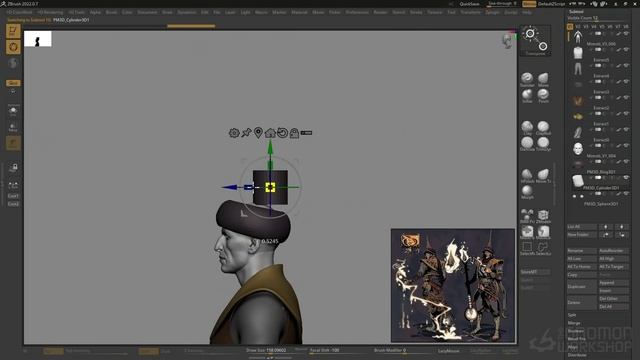
Task: Click the select-up arrow beside List All
Action: [x=606, y=227]
